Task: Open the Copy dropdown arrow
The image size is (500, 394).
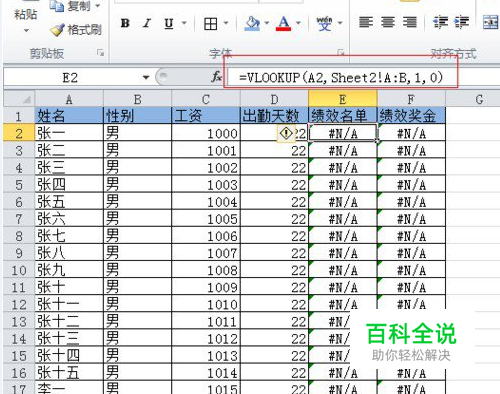Action: 98,6
